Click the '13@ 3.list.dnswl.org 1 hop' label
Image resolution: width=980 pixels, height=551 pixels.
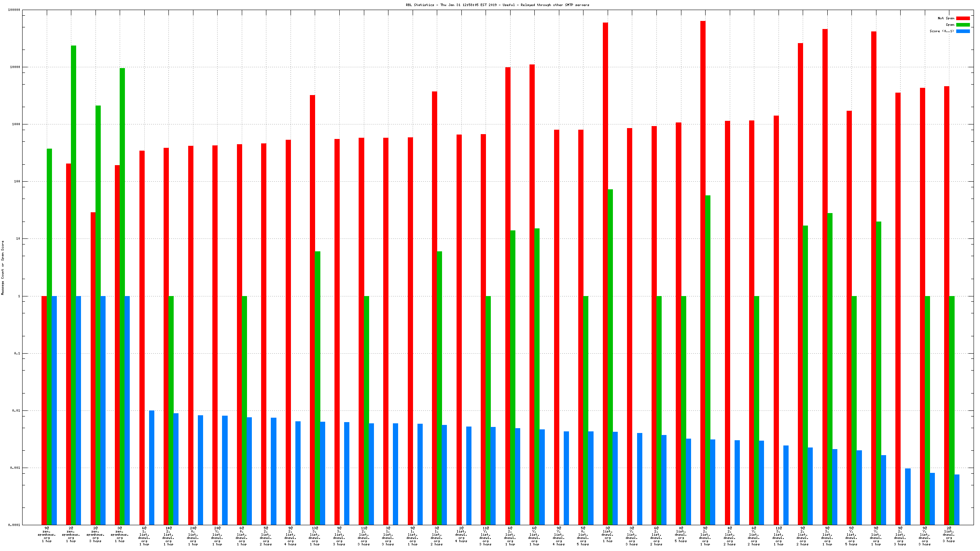tap(315, 536)
